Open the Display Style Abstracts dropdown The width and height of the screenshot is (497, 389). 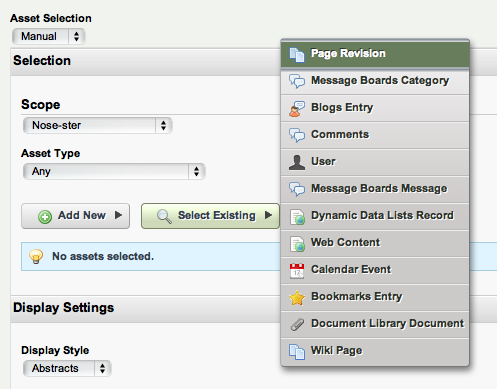pos(67,368)
